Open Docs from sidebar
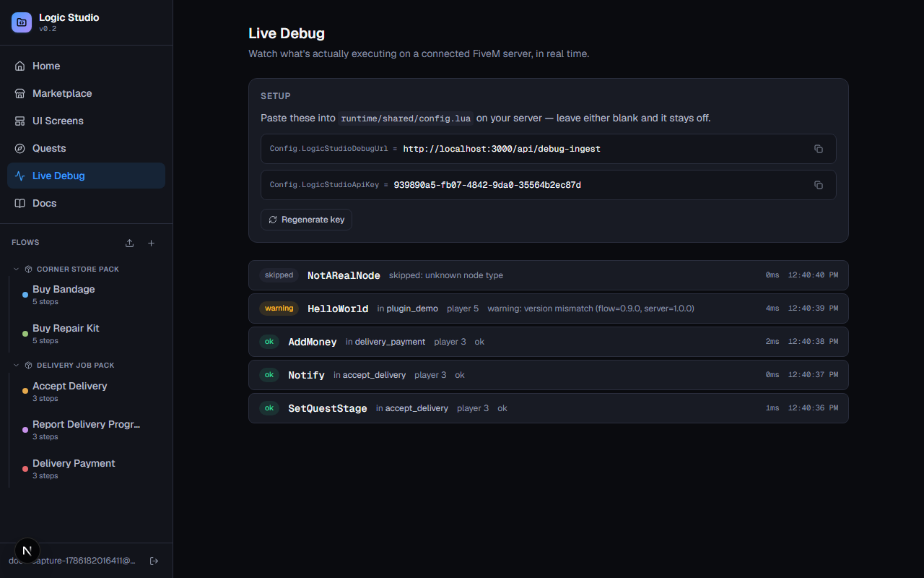The height and width of the screenshot is (578, 924). (86, 203)
